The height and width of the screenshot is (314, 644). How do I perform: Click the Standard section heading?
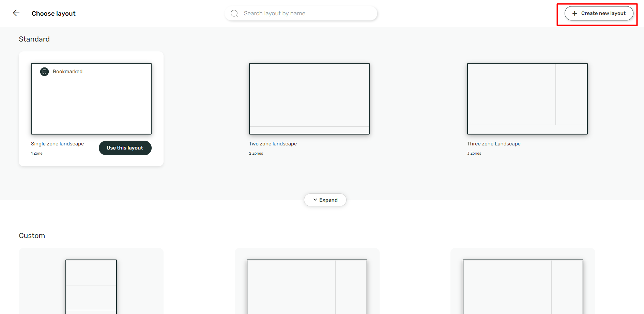[x=34, y=39]
